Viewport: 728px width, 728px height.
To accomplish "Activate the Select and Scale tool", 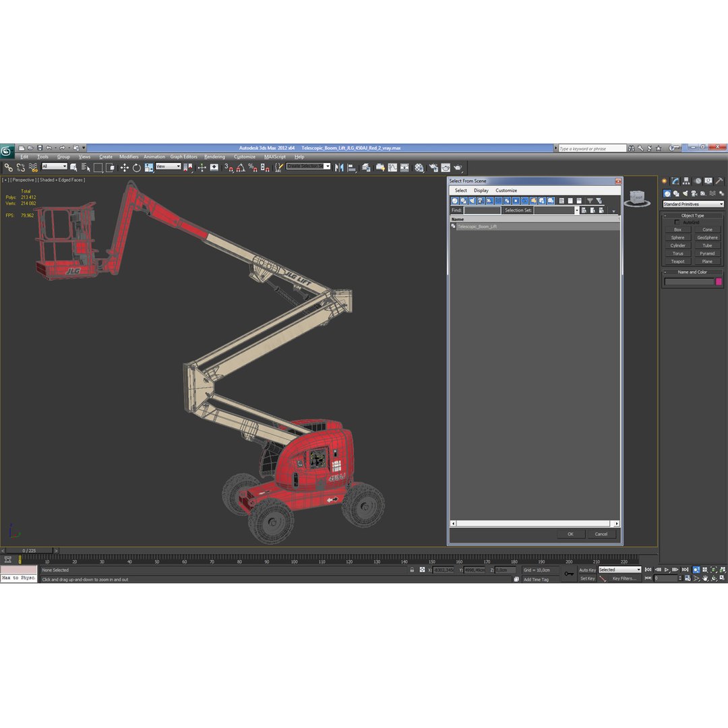I will click(x=149, y=168).
